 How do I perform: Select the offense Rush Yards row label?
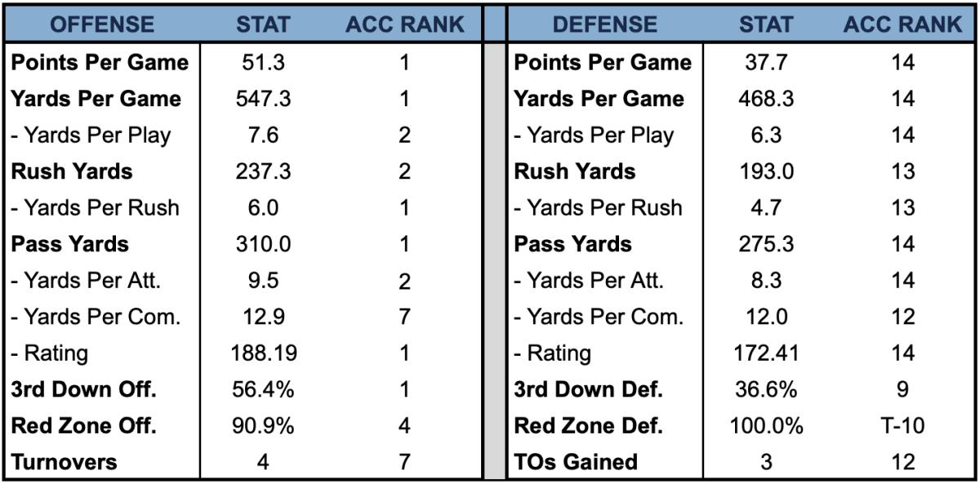(72, 171)
